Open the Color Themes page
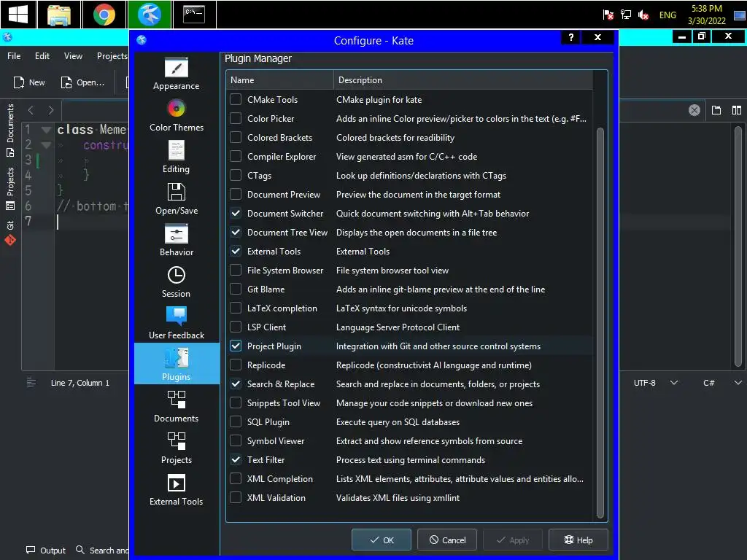 coord(177,115)
